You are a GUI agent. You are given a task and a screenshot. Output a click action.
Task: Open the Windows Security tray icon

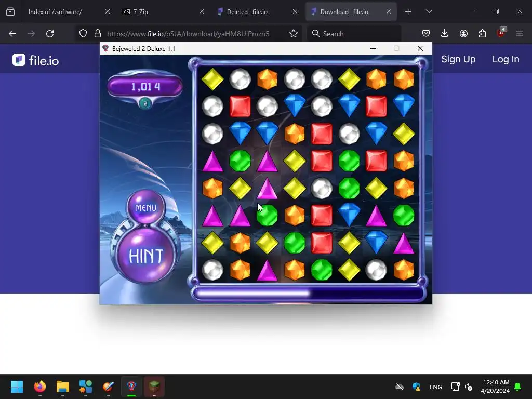pos(416,387)
